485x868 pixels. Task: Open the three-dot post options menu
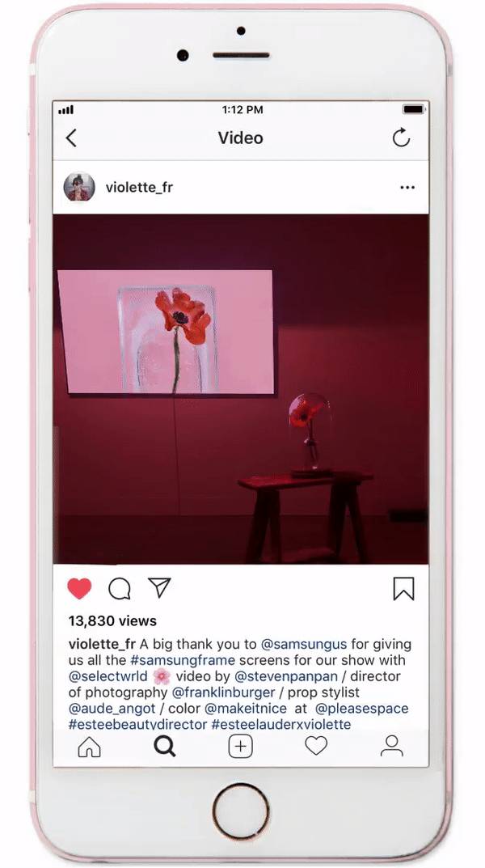(407, 188)
